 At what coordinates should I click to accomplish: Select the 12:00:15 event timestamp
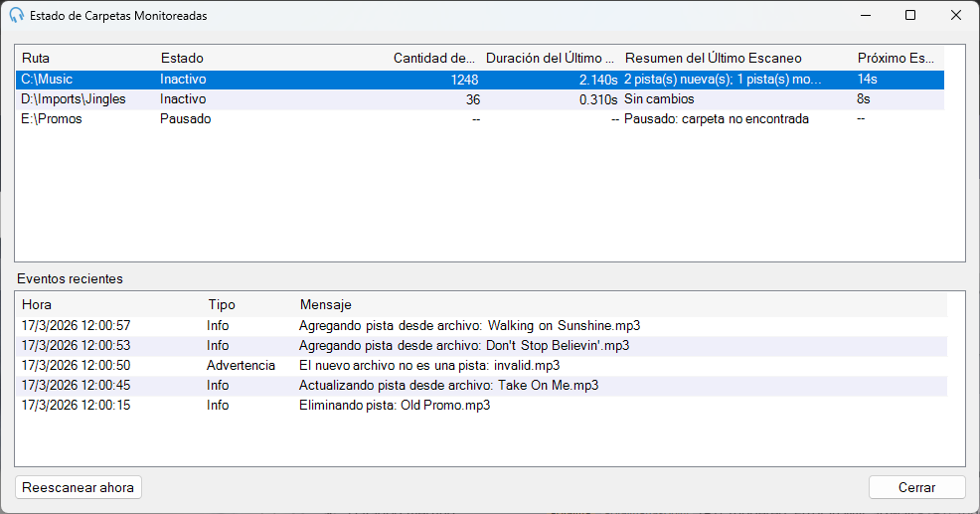click(77, 406)
